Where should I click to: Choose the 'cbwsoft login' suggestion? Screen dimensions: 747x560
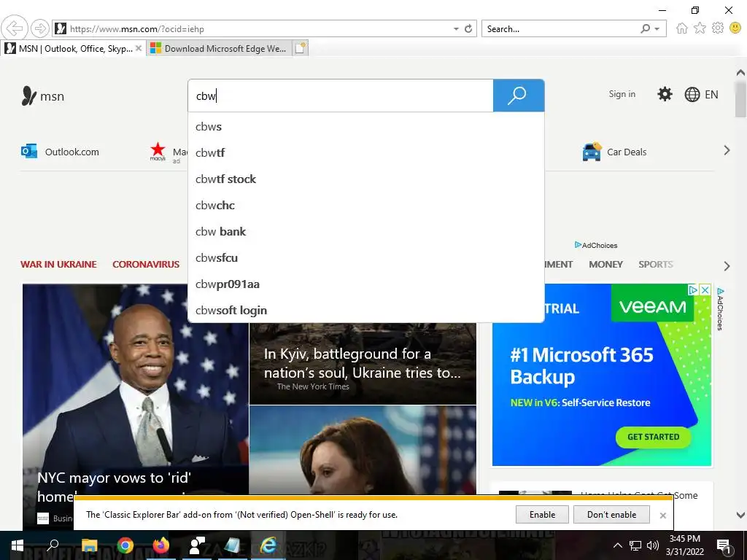click(x=366, y=311)
